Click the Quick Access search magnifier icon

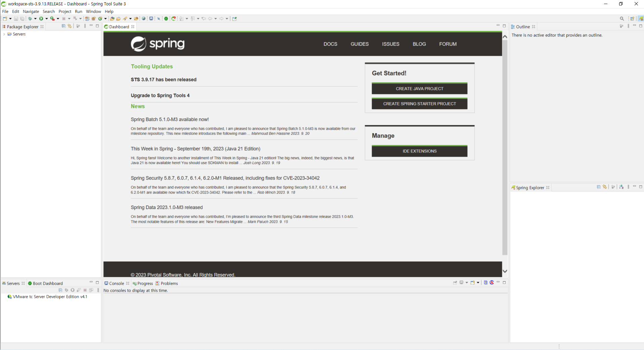(x=622, y=18)
